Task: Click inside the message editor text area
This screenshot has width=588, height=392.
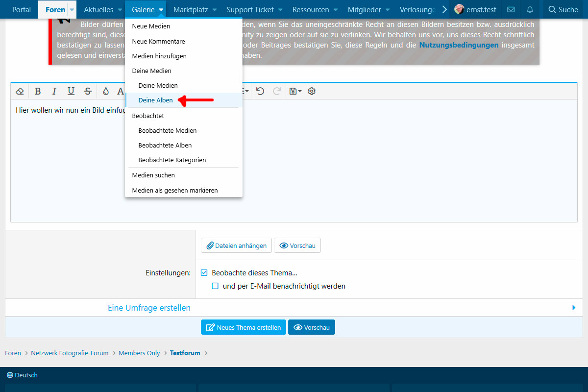Action: (x=294, y=160)
